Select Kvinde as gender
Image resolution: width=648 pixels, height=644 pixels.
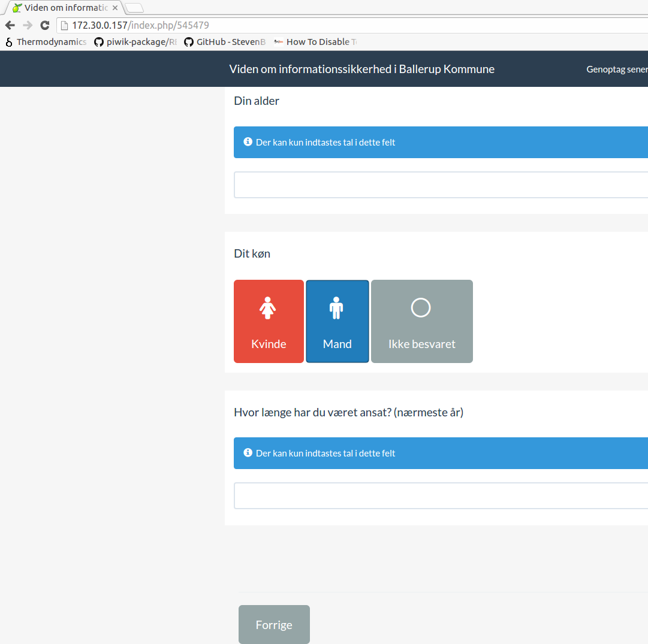click(269, 321)
